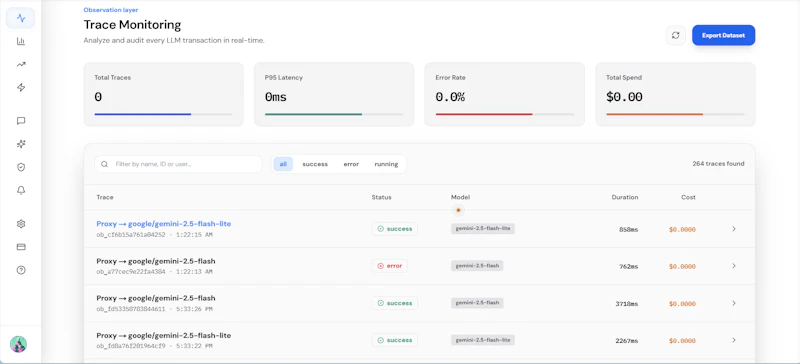Open the bar chart analytics sidebar icon

pyautogui.click(x=21, y=41)
